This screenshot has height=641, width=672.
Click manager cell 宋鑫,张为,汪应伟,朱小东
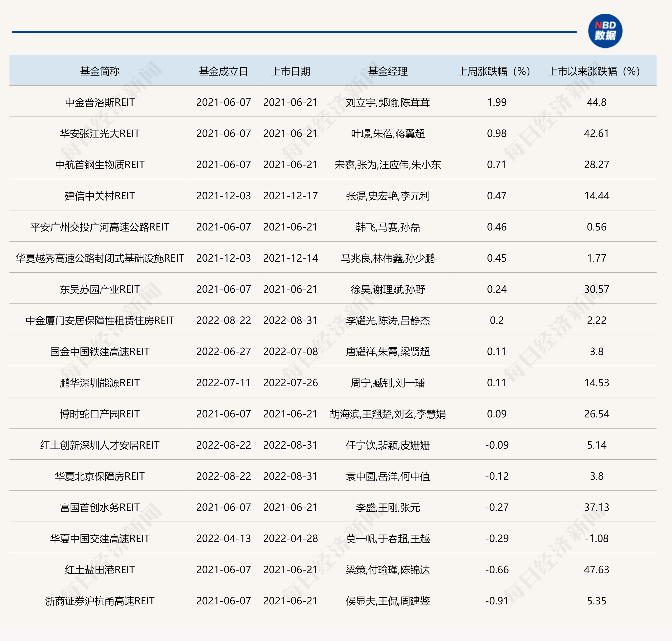pyautogui.click(x=388, y=164)
